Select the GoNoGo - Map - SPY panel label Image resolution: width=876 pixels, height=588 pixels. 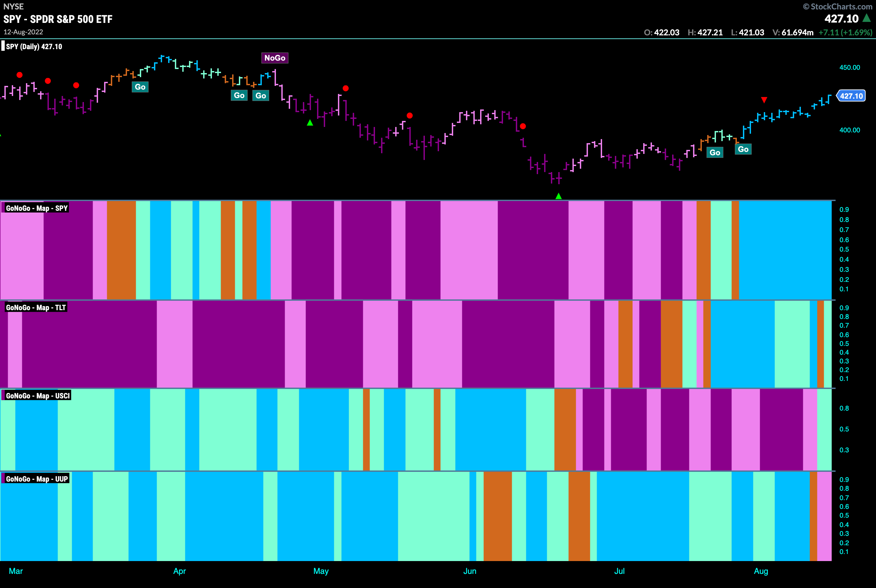pos(36,208)
